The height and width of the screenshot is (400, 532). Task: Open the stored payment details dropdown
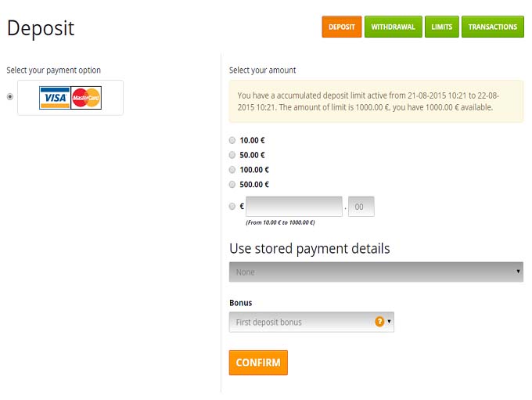pyautogui.click(x=376, y=272)
